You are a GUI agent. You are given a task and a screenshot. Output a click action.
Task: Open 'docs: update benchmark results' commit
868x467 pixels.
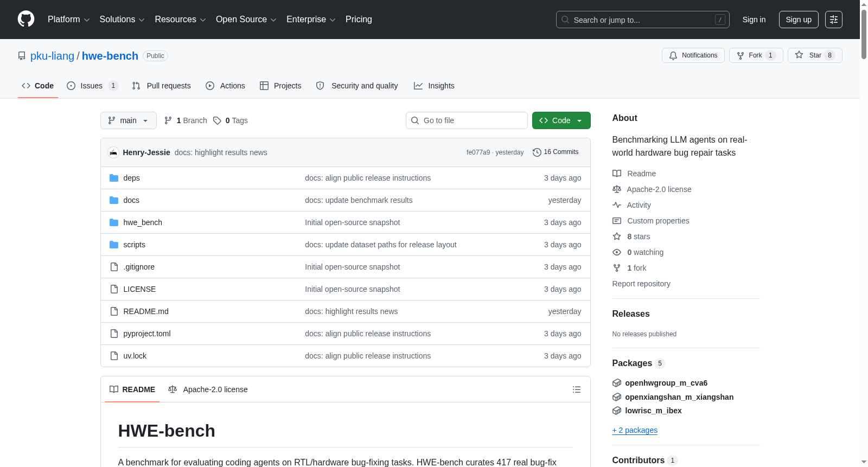pos(359,200)
